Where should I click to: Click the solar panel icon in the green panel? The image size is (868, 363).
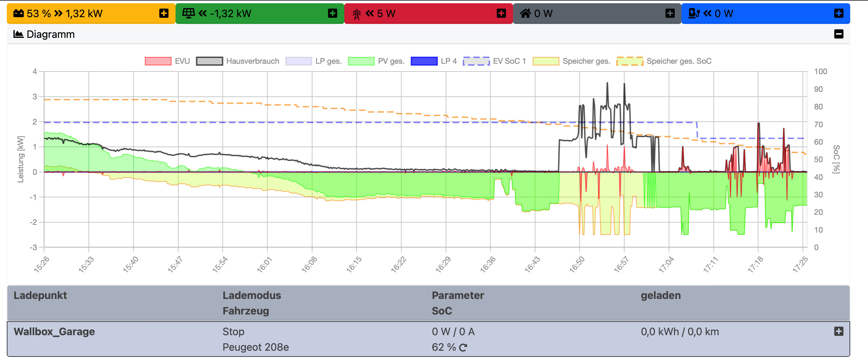(188, 14)
